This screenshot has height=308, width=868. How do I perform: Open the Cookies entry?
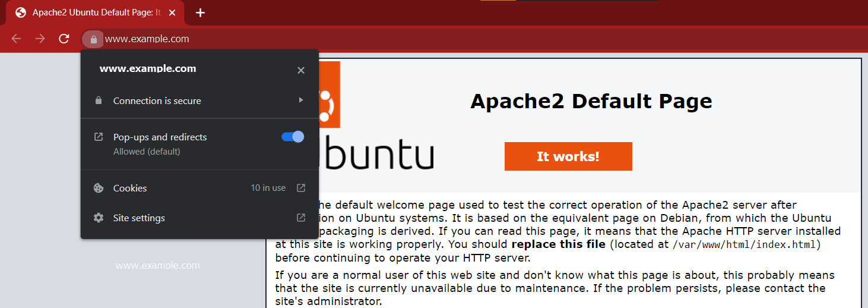tap(130, 188)
